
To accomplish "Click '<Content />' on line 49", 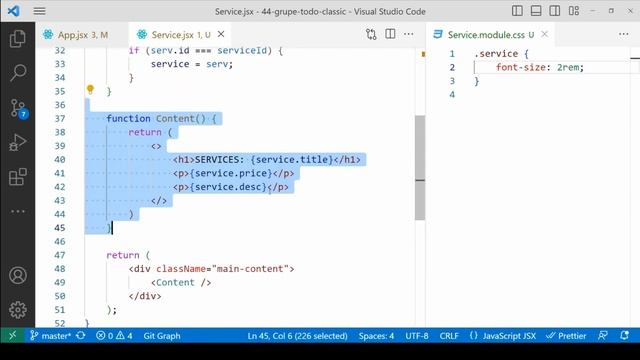I will point(181,282).
